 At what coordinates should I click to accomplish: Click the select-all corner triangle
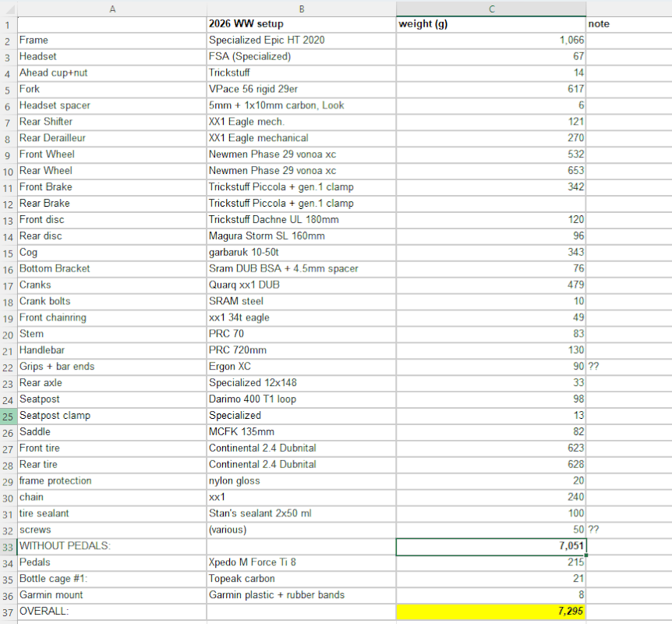tap(9, 9)
